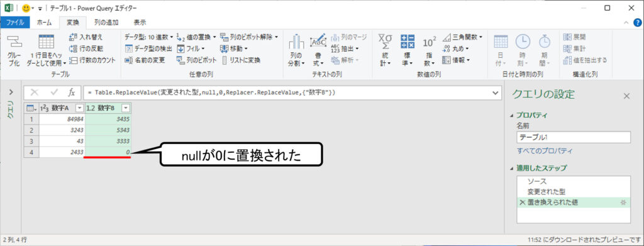Screen dimensions: 644x246
Task: Click the smiley feedback icon in title bar
Action: click(26, 8)
